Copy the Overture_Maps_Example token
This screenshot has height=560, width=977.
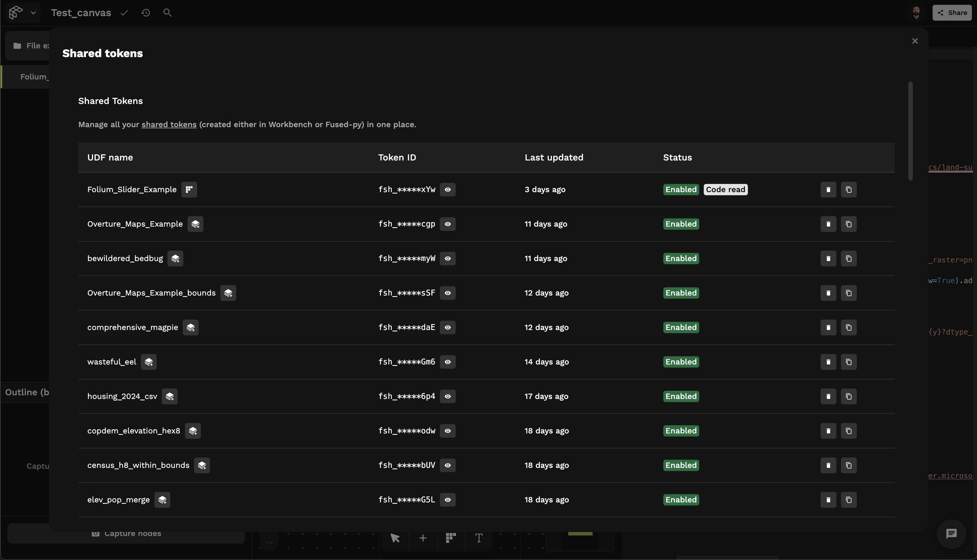(848, 224)
